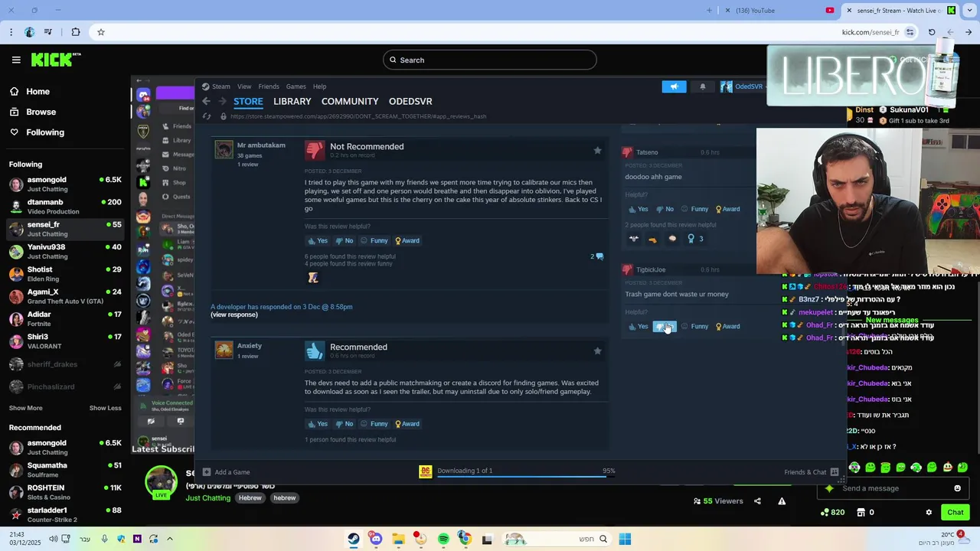Click the green Chat send button
Screen dimensions: 980x551
pyautogui.click(x=955, y=512)
